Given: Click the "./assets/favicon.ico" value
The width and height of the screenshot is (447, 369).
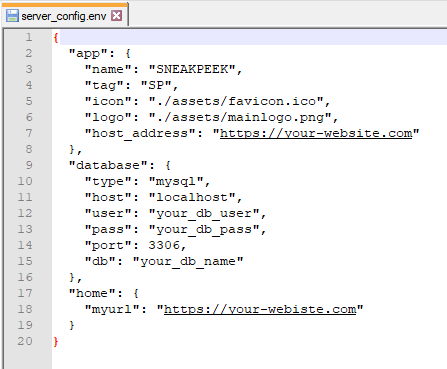Looking at the screenshot, I should [x=236, y=101].
